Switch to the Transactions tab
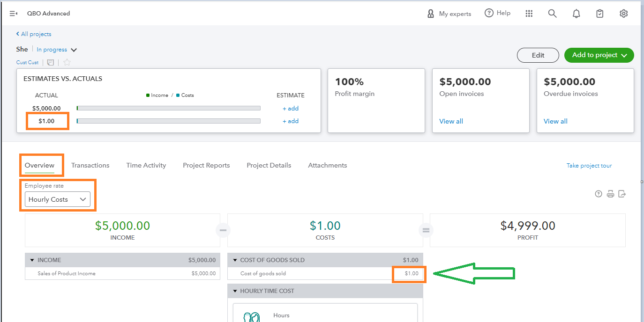Viewport: 644px width, 322px height. pyautogui.click(x=90, y=165)
